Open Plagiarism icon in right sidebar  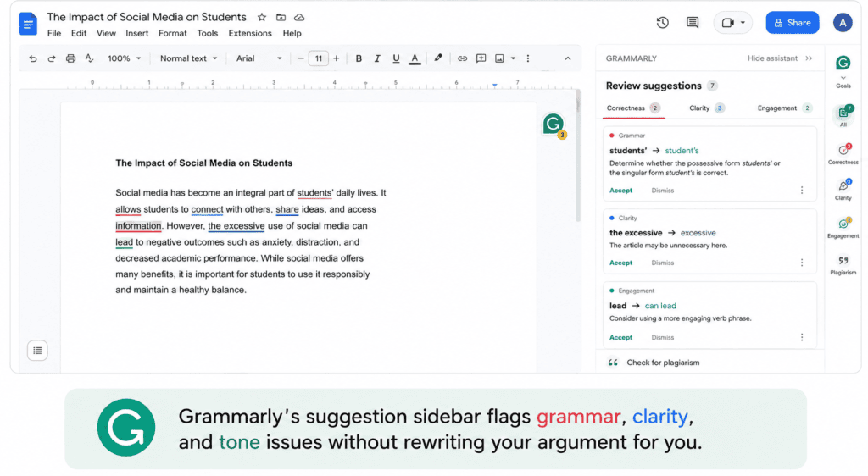pyautogui.click(x=843, y=265)
